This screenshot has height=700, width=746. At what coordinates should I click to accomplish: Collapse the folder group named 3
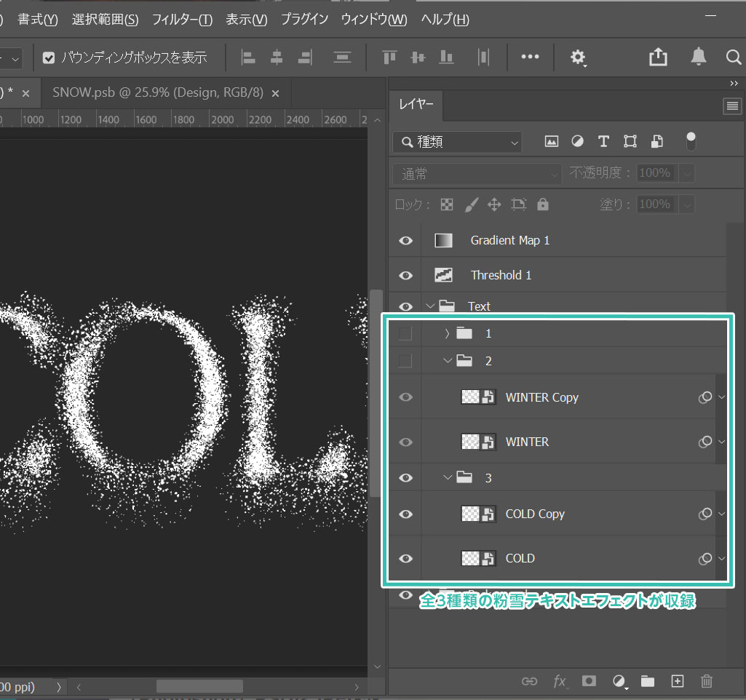[448, 477]
